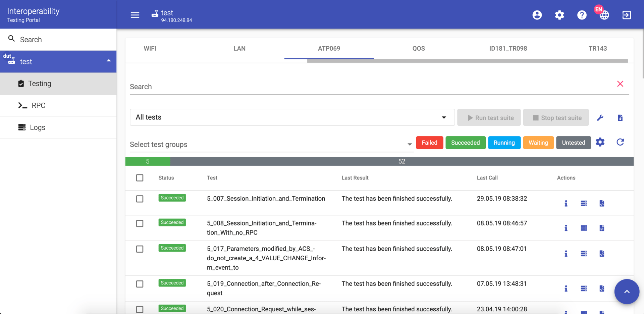Viewport: 644px width, 314px height.
Task: Download report using file icon near Stop suite
Action: click(x=620, y=118)
